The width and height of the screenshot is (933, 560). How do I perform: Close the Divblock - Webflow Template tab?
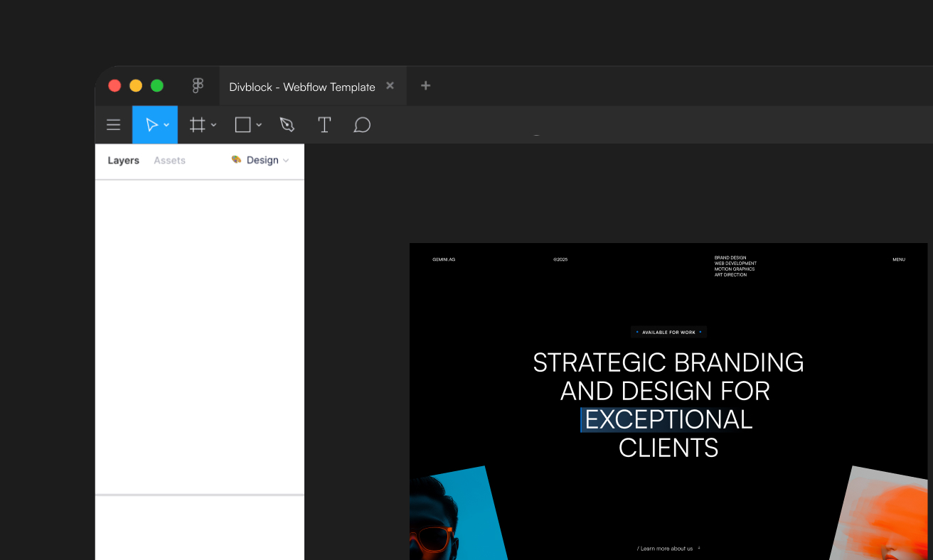tap(390, 85)
